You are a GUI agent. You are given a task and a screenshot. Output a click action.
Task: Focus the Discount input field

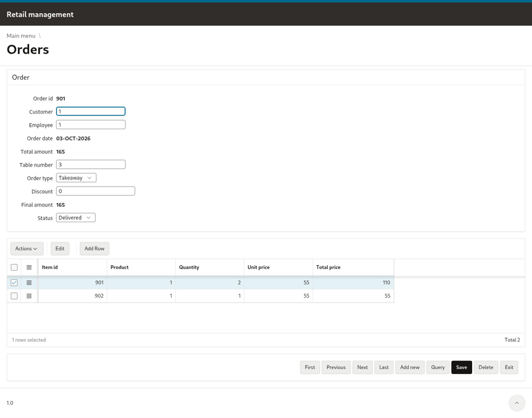[x=96, y=191]
